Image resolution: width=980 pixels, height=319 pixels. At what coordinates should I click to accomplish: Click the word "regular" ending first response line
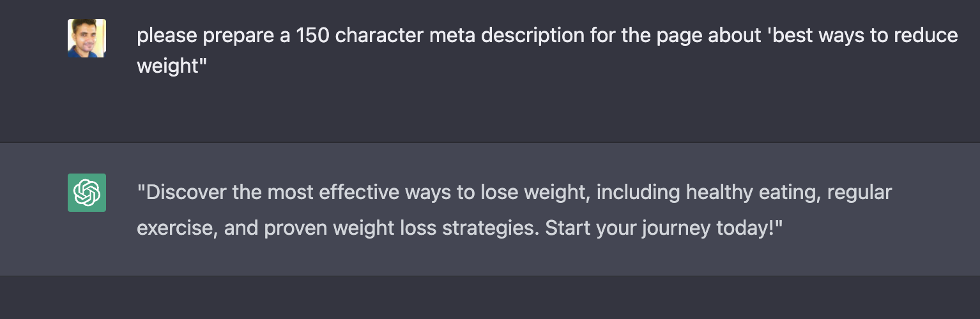(859, 192)
